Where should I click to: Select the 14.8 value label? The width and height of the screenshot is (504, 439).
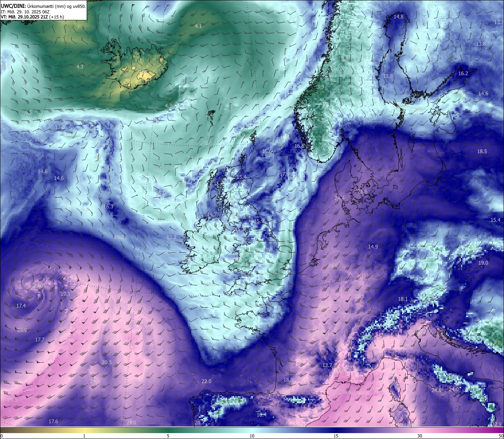coord(399,17)
